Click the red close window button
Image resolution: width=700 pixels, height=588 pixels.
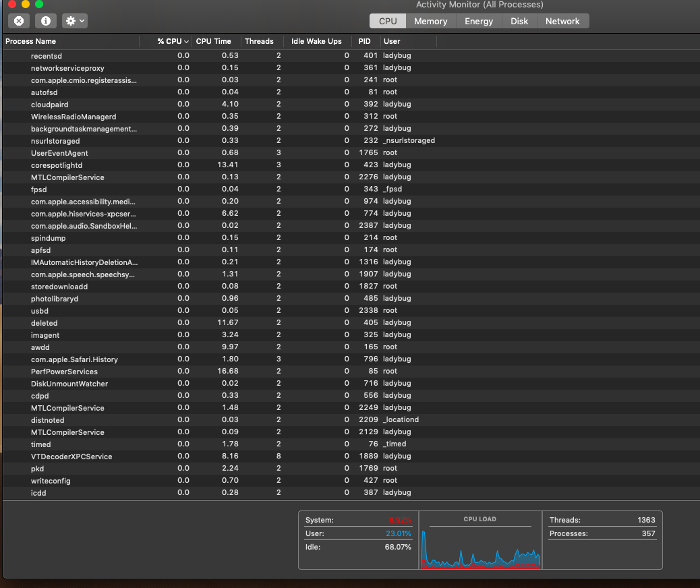point(12,4)
